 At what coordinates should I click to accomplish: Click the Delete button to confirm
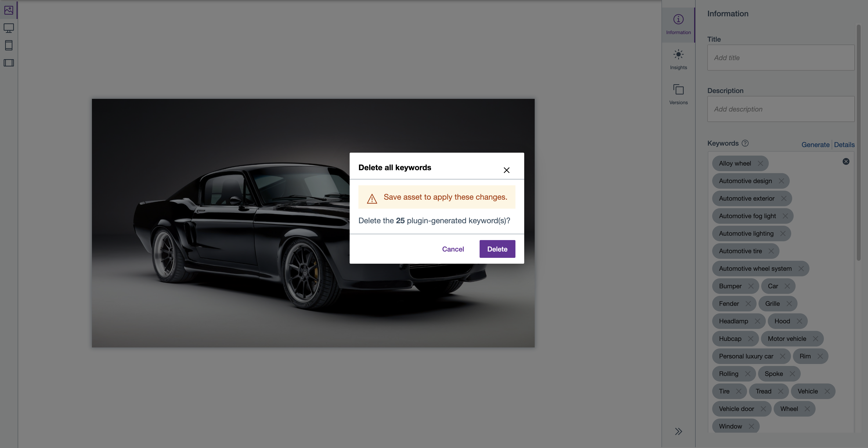coord(497,249)
